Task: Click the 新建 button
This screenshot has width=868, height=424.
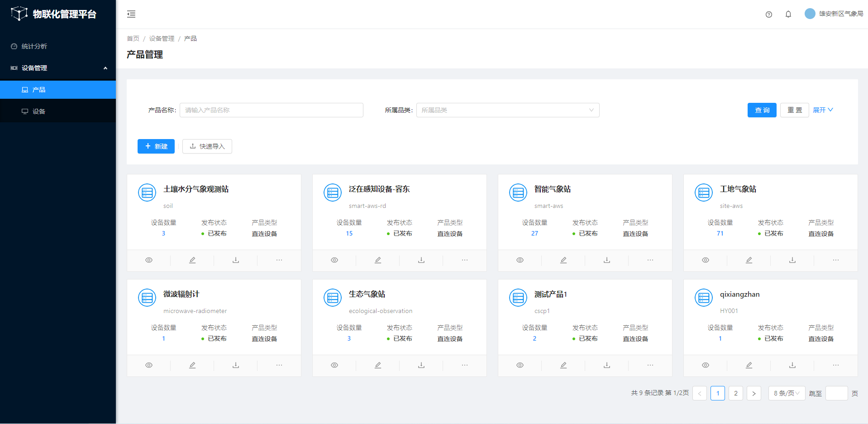Action: [156, 146]
